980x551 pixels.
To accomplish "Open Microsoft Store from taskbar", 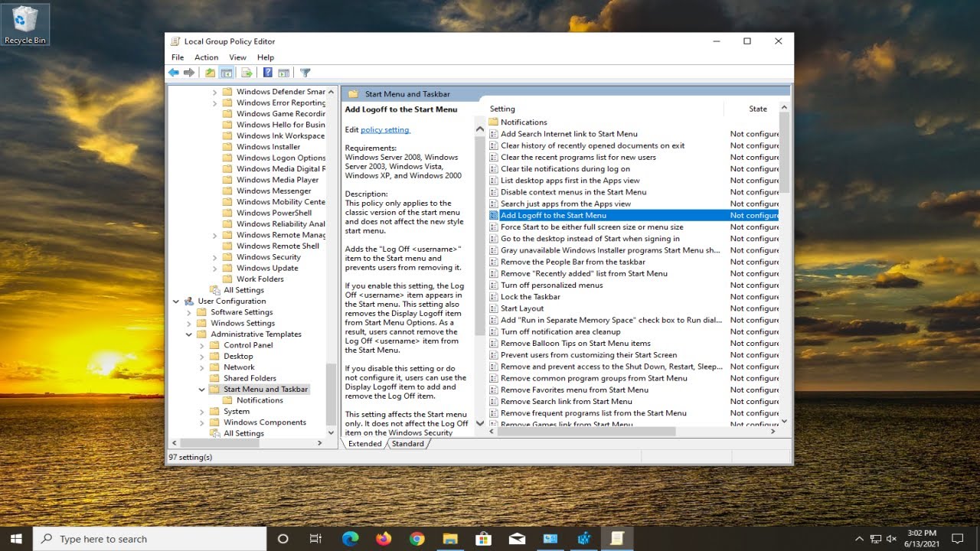I will (483, 539).
